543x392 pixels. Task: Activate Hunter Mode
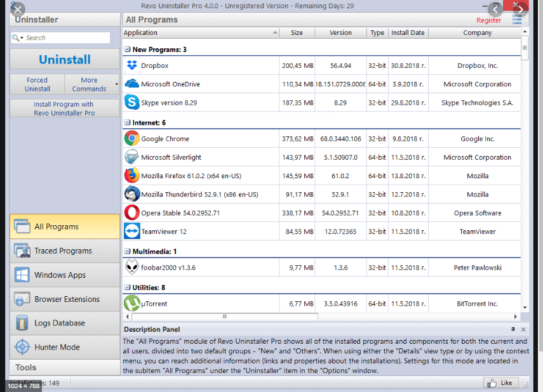(65, 347)
